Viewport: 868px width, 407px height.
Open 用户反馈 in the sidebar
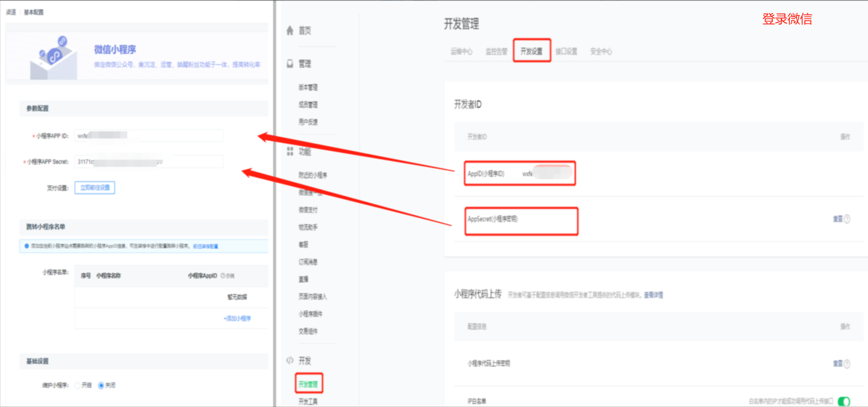click(x=308, y=122)
